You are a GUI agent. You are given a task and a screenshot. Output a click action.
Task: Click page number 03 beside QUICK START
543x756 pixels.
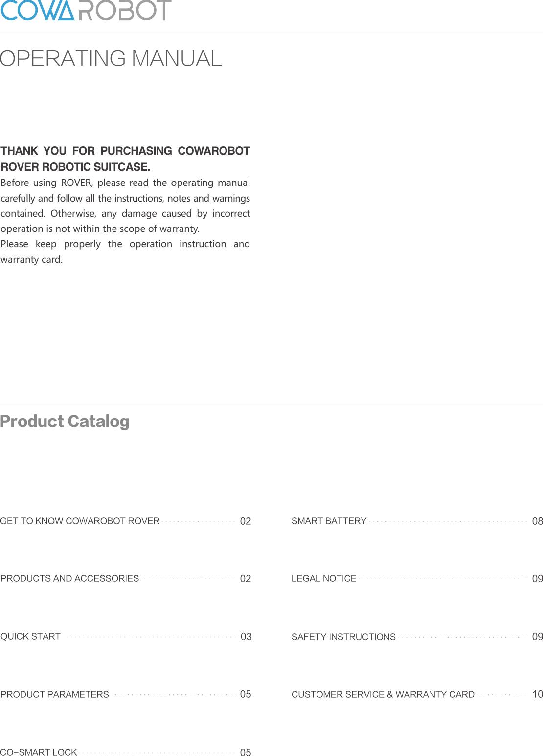coord(246,637)
